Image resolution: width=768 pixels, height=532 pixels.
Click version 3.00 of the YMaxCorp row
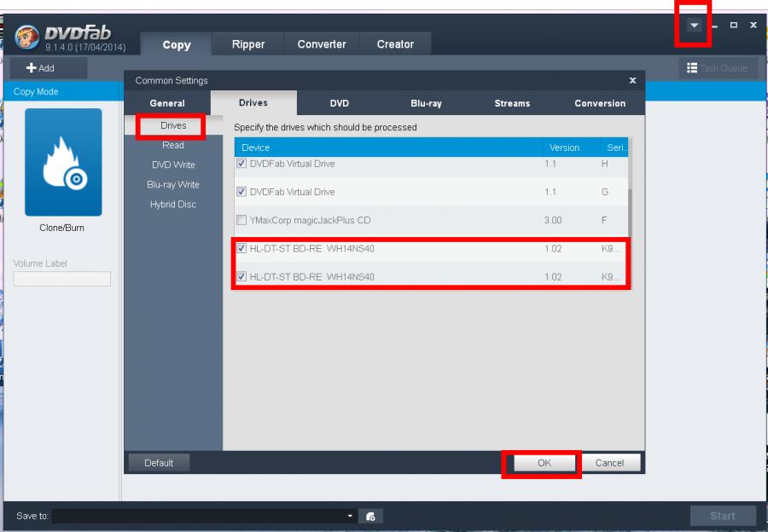coord(552,220)
